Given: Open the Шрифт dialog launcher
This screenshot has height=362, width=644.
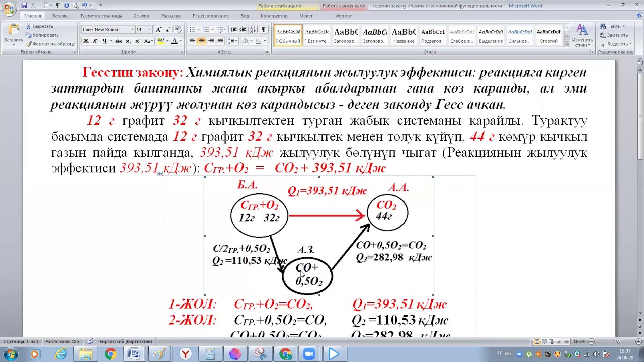Looking at the screenshot, I should point(181,52).
